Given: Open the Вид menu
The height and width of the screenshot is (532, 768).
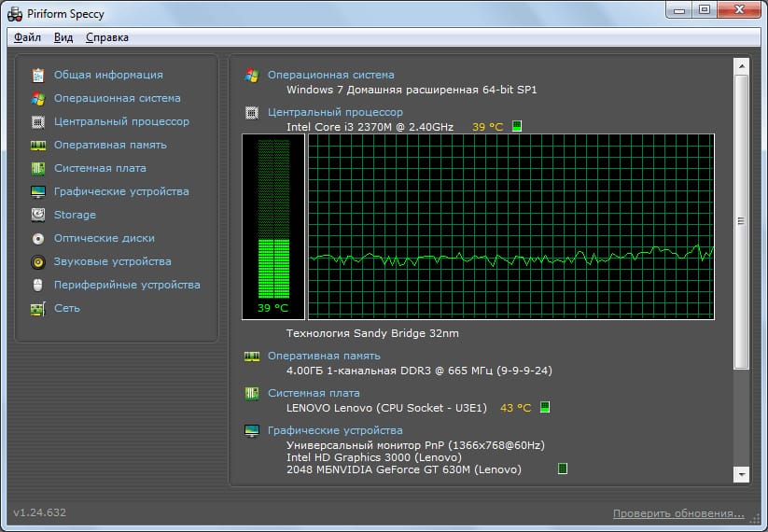Looking at the screenshot, I should point(63,37).
